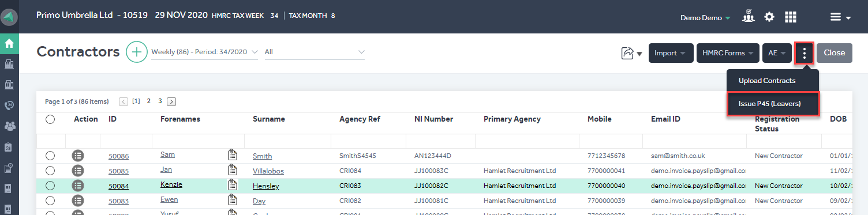
Task: Click the Close button
Action: pyautogui.click(x=835, y=52)
